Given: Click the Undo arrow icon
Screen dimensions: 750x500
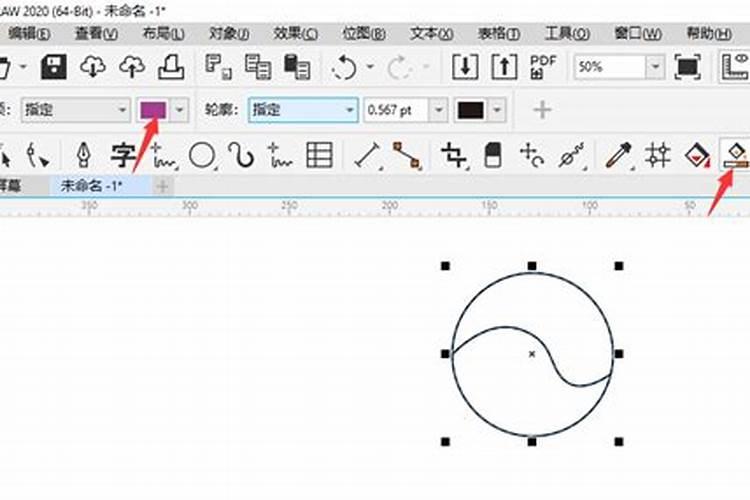Looking at the screenshot, I should (x=344, y=67).
